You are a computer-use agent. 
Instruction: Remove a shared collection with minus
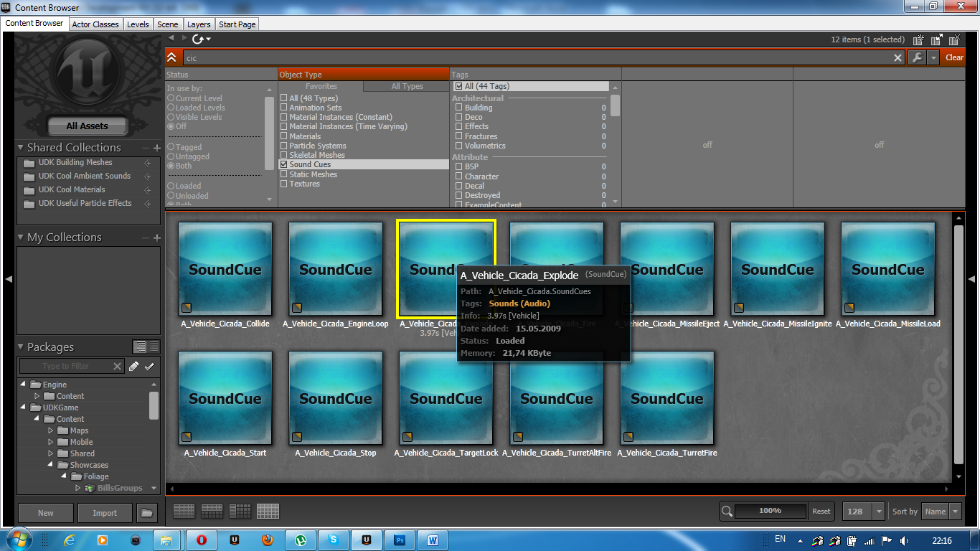tap(146, 148)
